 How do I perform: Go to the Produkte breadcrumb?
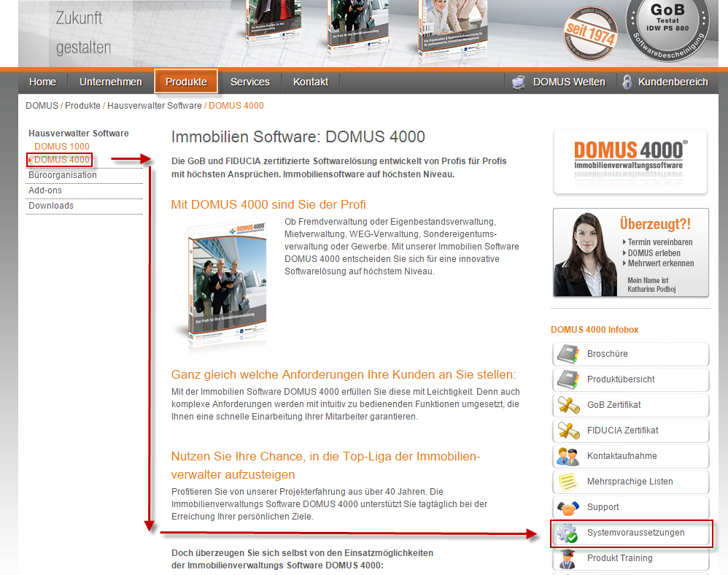click(82, 106)
